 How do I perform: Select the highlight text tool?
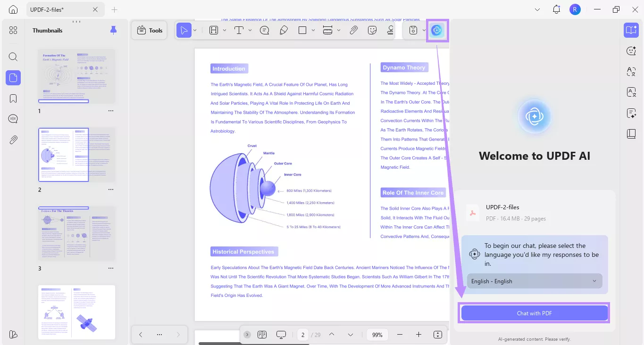pyautogui.click(x=213, y=30)
